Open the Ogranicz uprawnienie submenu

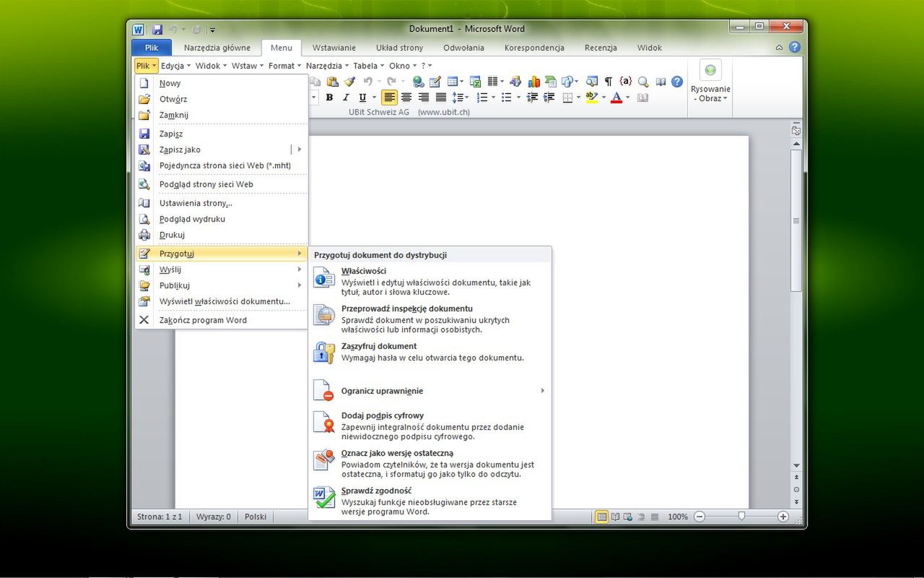pos(383,391)
